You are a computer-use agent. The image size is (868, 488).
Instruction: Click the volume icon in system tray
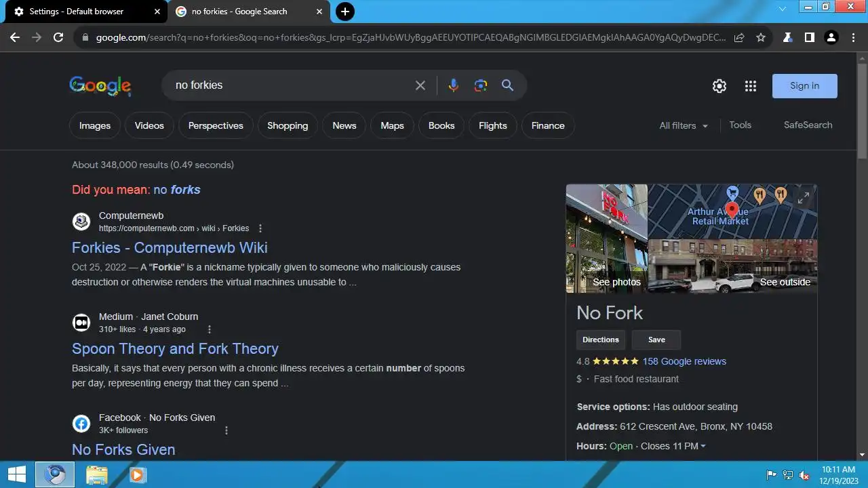tap(804, 475)
